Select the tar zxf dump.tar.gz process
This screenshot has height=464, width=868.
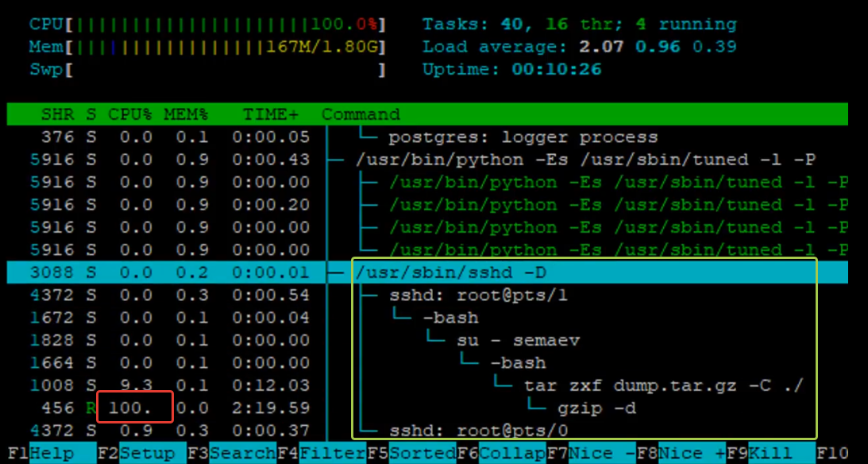pos(426,385)
